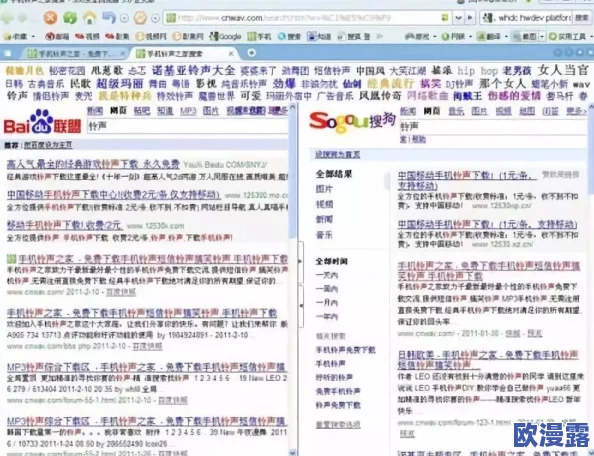Click related search 手机铃声免费下载

tap(345, 350)
